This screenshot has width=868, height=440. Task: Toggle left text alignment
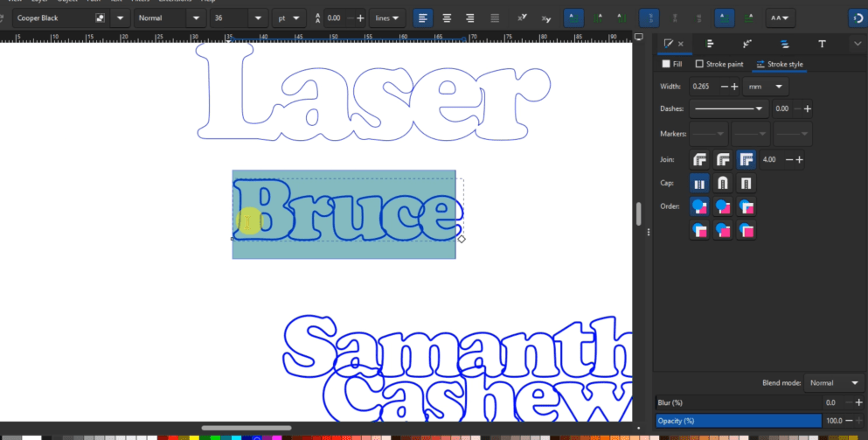423,17
